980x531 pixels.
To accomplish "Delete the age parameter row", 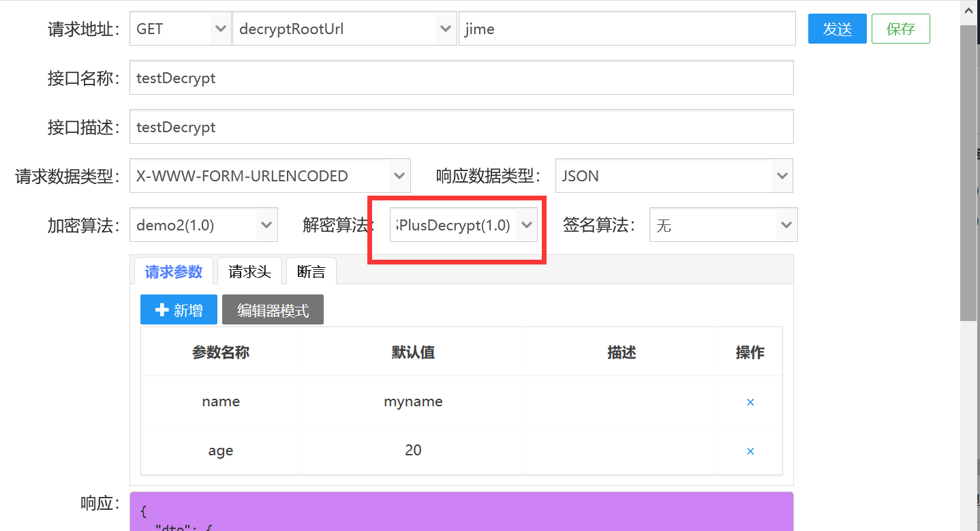I will point(750,451).
